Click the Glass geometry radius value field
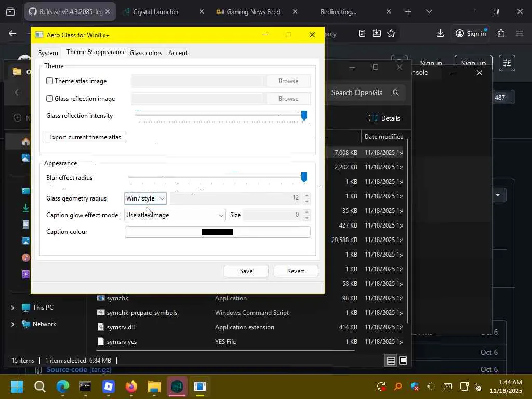This screenshot has width=532, height=399. click(236, 198)
